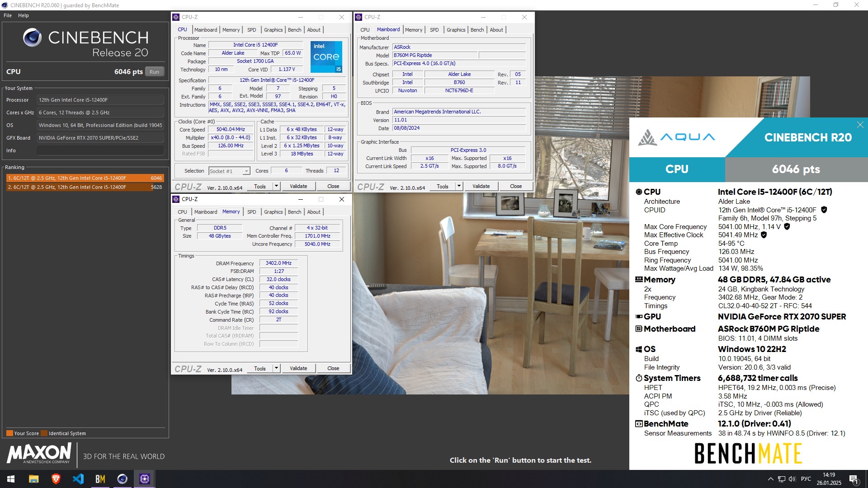
Task: Open About tab in top-left CPU-Z
Action: (x=314, y=30)
